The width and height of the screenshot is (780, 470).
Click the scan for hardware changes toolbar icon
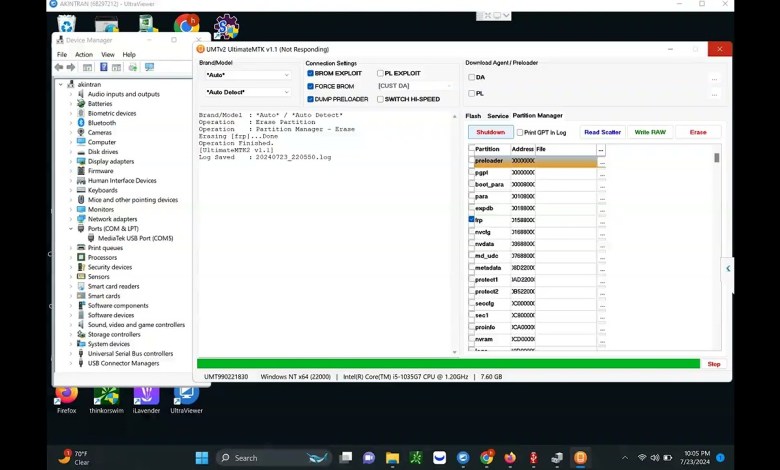(149, 67)
